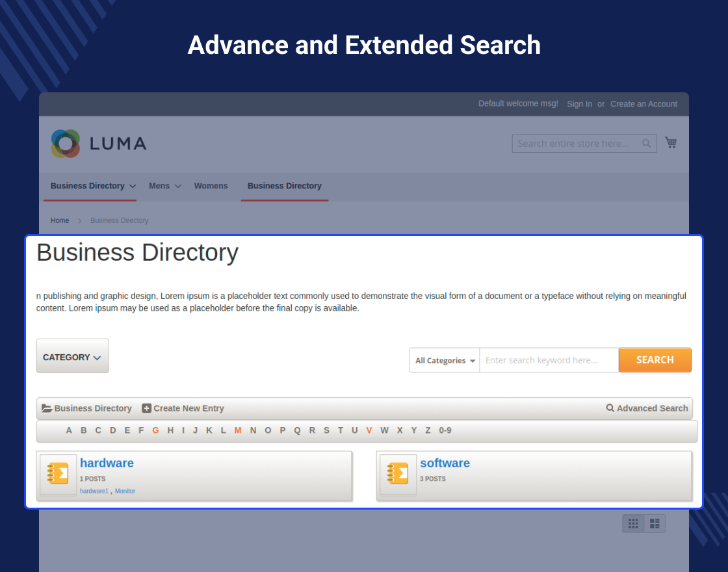Open the software category link

tap(445, 463)
